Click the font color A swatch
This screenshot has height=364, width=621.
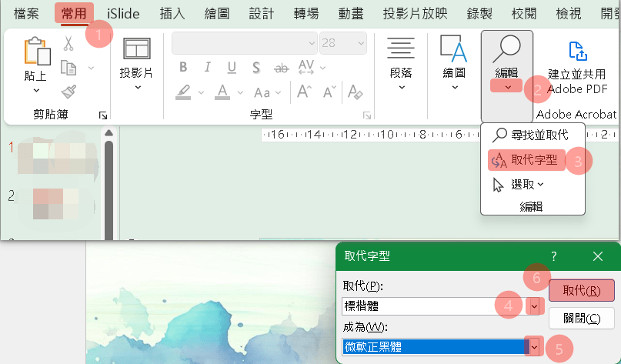pos(222,92)
